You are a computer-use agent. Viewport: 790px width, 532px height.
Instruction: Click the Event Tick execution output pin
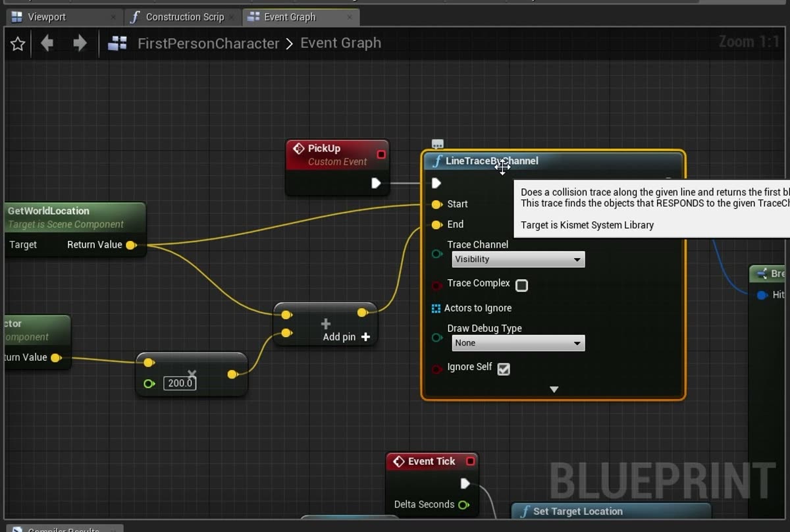pos(465,484)
